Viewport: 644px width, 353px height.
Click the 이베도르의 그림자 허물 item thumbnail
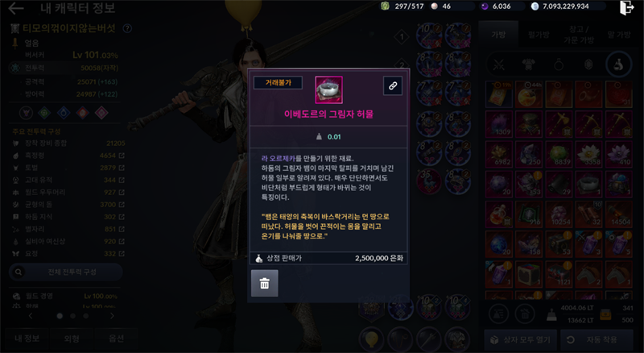[x=328, y=89]
